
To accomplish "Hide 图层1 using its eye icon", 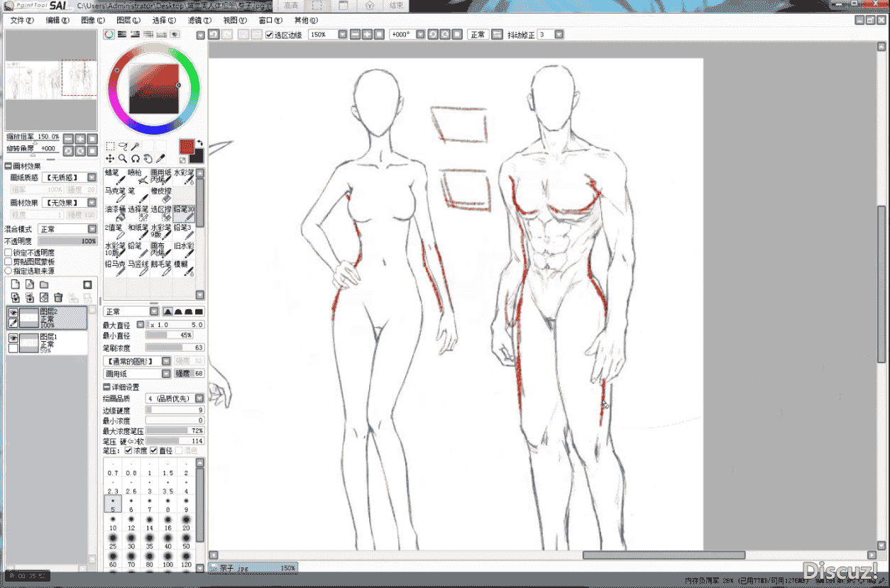I will [13, 338].
